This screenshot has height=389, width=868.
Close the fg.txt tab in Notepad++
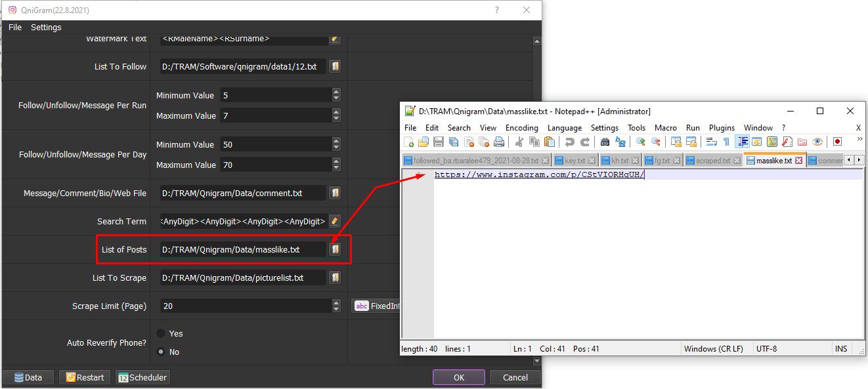tap(676, 160)
